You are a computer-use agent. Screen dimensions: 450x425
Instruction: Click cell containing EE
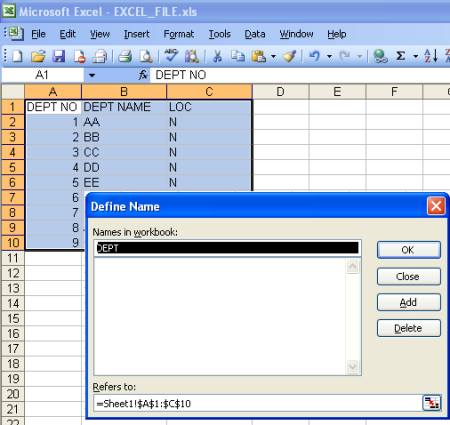(x=124, y=182)
